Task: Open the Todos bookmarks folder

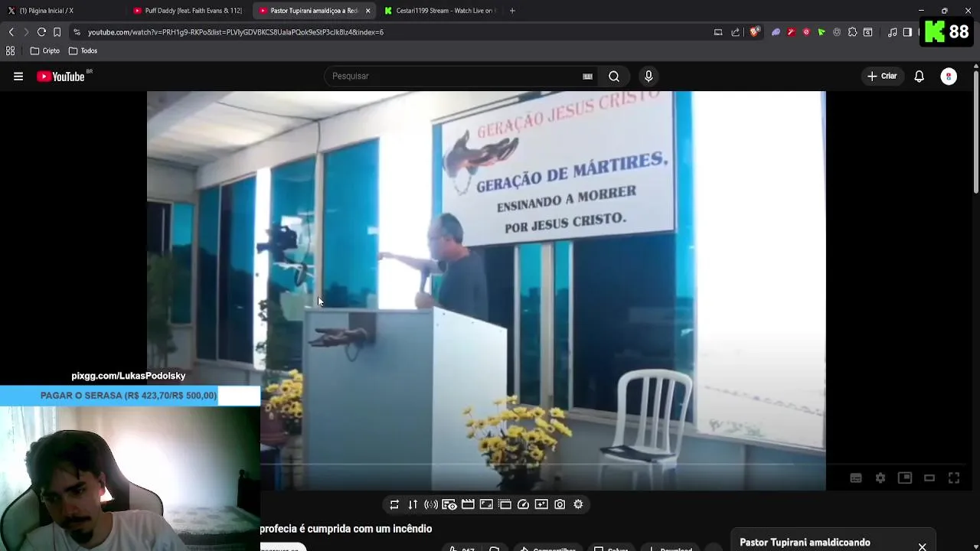Action: (x=83, y=51)
